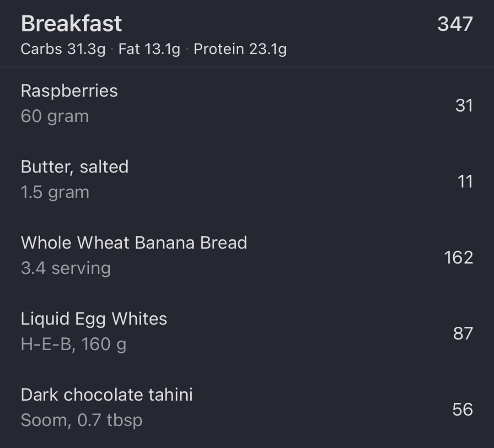Tap the 347 breakfast calorie total
Screen dimensions: 494x448
tap(455, 24)
